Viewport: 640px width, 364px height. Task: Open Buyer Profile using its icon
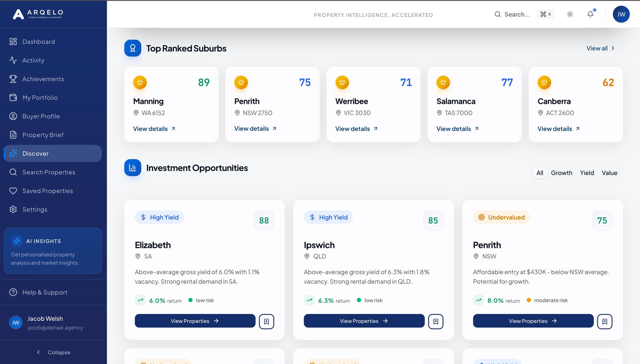click(x=13, y=116)
